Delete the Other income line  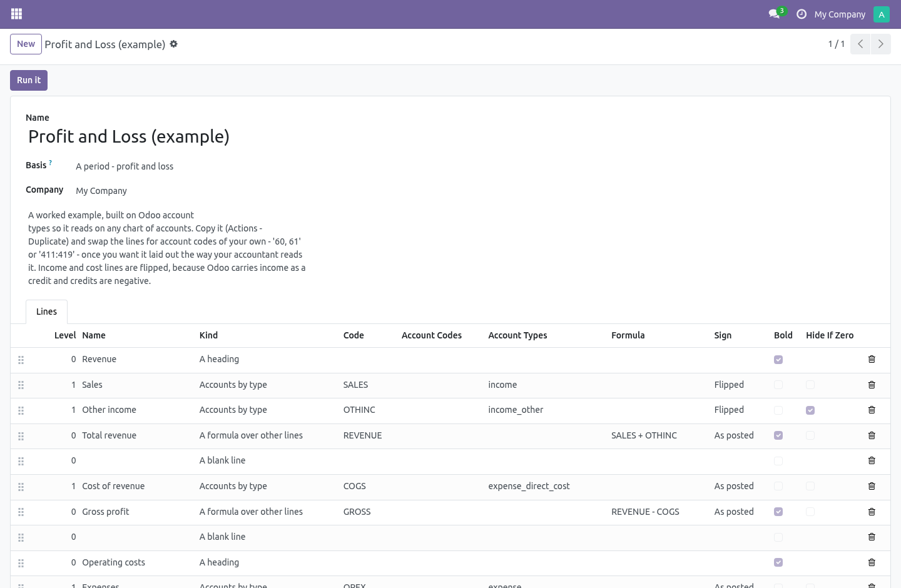pyautogui.click(x=872, y=410)
